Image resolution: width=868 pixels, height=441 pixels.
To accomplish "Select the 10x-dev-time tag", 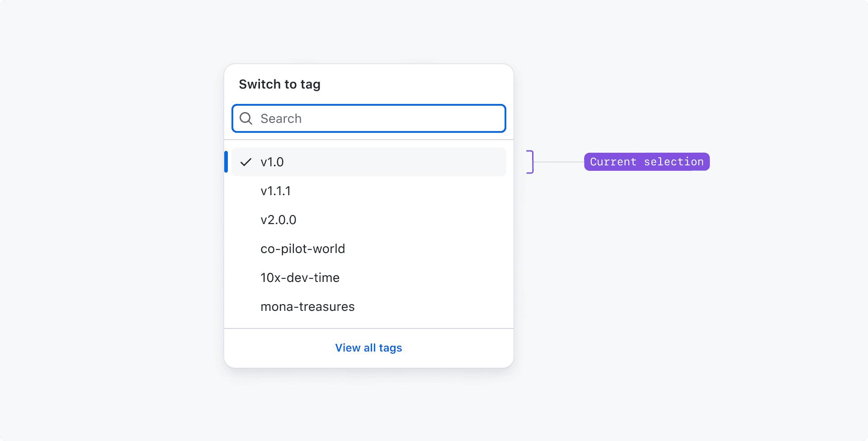I will tap(300, 277).
